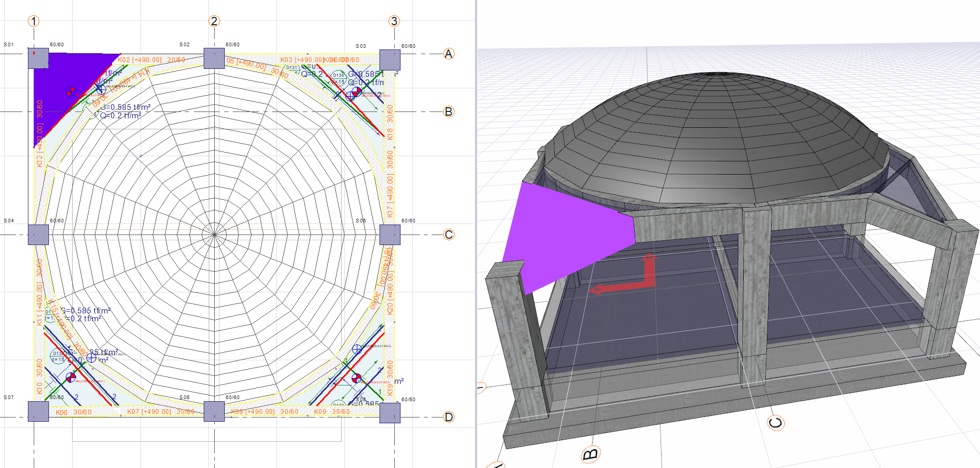Click 60/60 size label beside column S01

57,45
